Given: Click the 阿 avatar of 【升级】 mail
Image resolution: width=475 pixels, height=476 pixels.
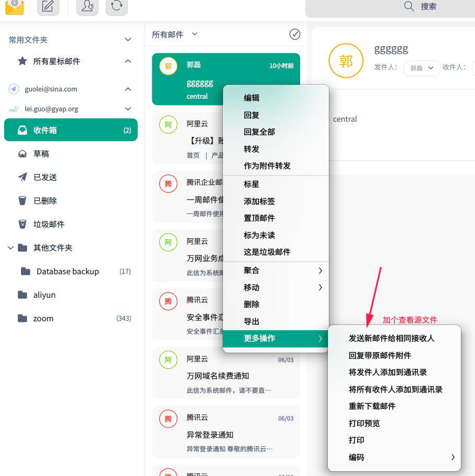Looking at the screenshot, I should tap(169, 124).
